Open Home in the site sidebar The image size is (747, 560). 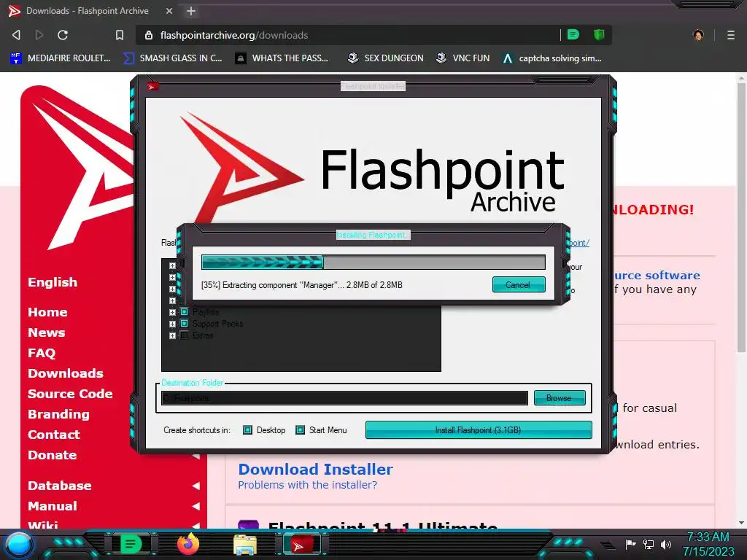pos(47,312)
